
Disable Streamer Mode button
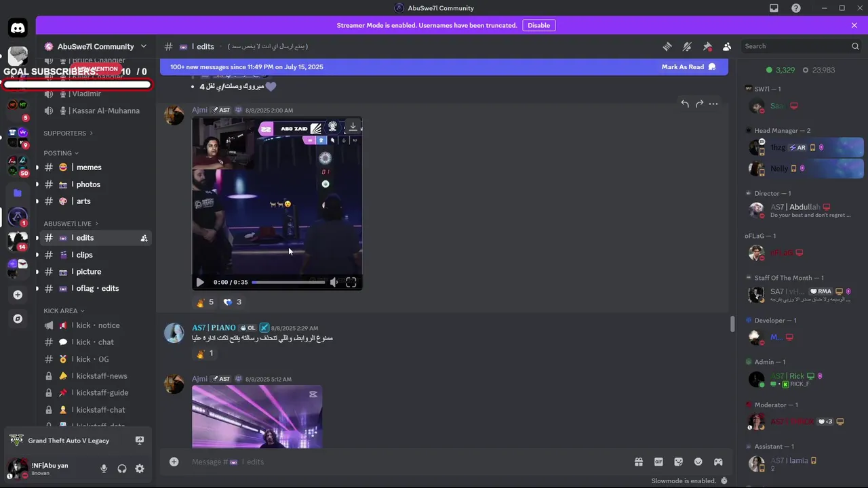coord(539,25)
